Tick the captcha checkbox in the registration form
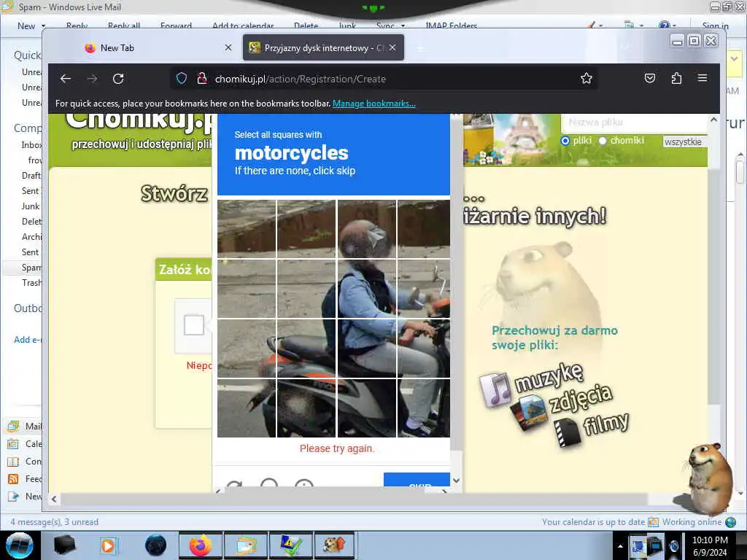This screenshot has width=747, height=560. tap(194, 325)
